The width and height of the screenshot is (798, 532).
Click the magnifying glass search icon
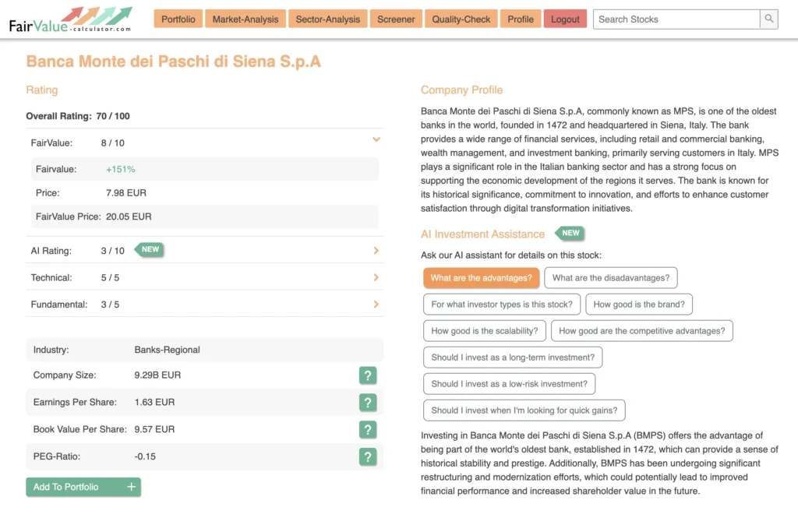(768, 19)
